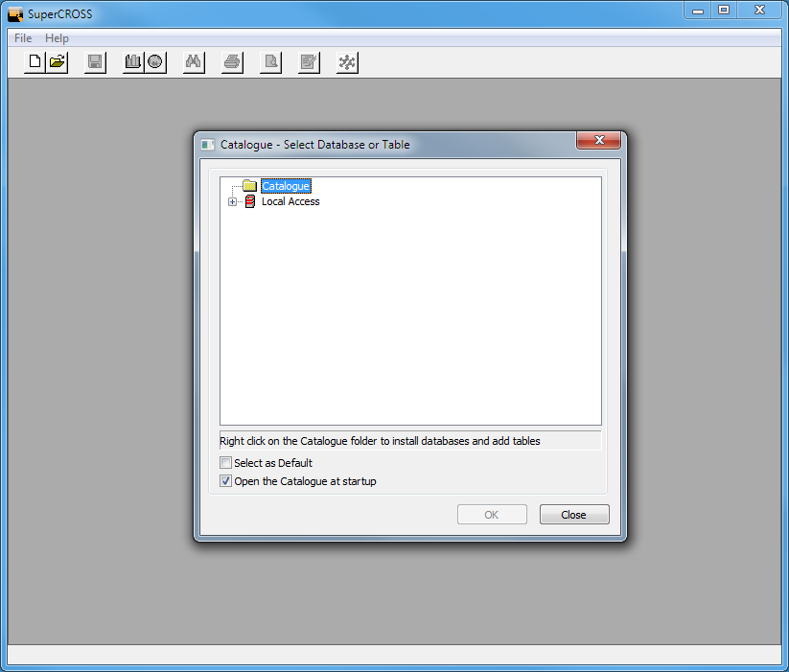Enable the Select as Default checkbox

tap(226, 463)
